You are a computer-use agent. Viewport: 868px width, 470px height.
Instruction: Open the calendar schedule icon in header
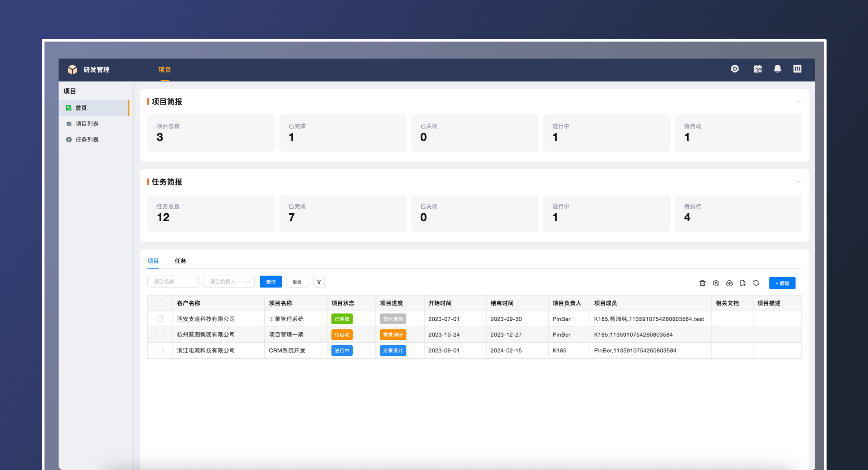[x=757, y=69]
